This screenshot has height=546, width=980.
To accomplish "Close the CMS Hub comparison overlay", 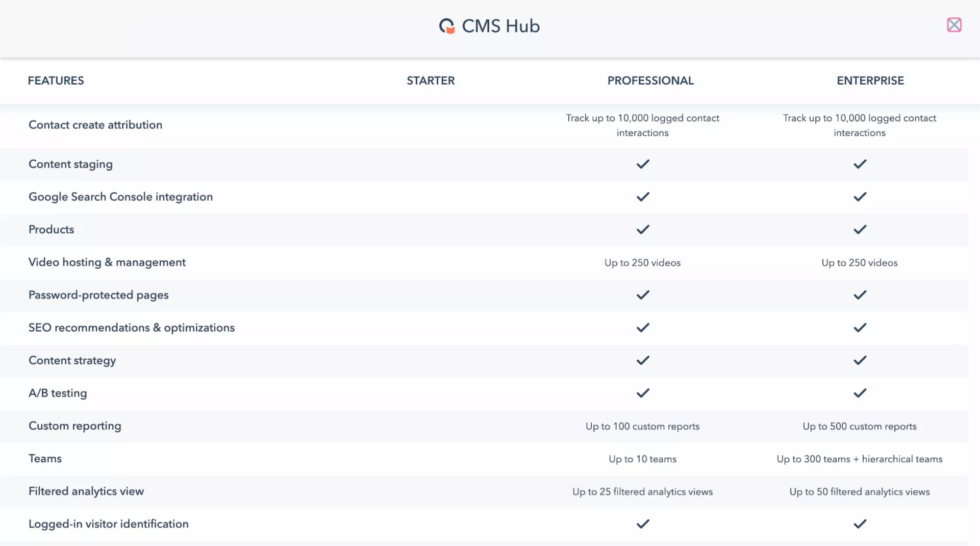I will pyautogui.click(x=954, y=25).
